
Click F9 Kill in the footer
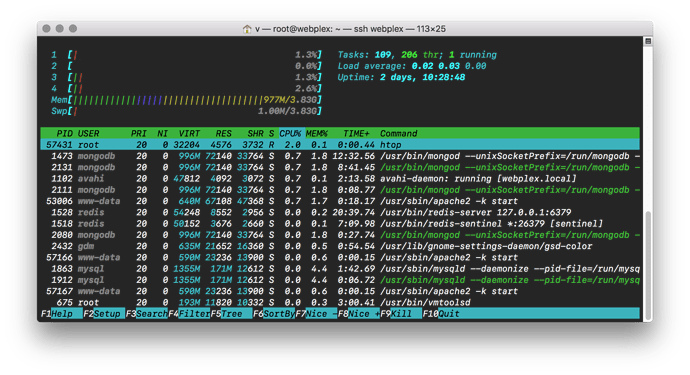[401, 313]
